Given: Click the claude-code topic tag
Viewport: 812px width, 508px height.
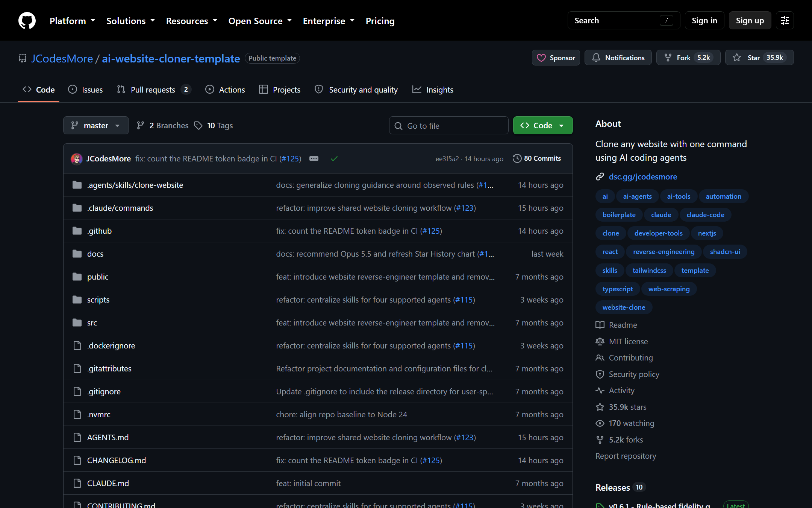Looking at the screenshot, I should pos(705,215).
